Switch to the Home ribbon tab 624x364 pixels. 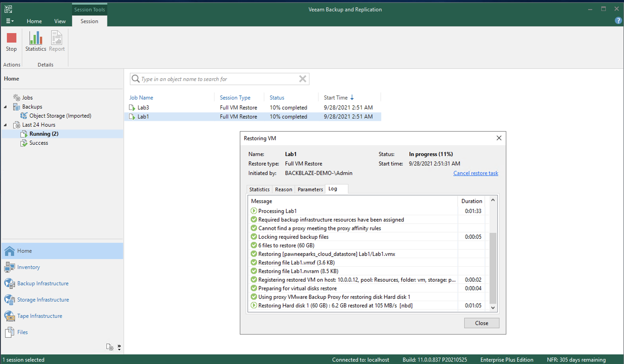click(x=34, y=21)
